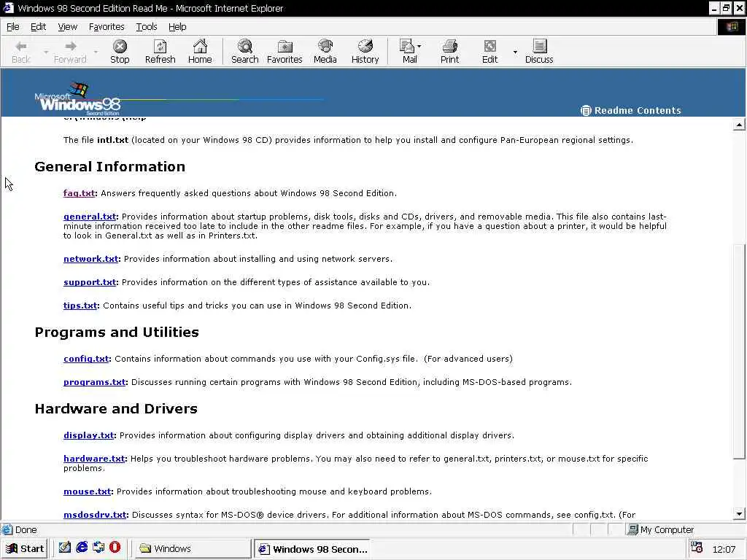Expand the Edit button dropdown arrow
The width and height of the screenshot is (747, 560).
tap(515, 52)
